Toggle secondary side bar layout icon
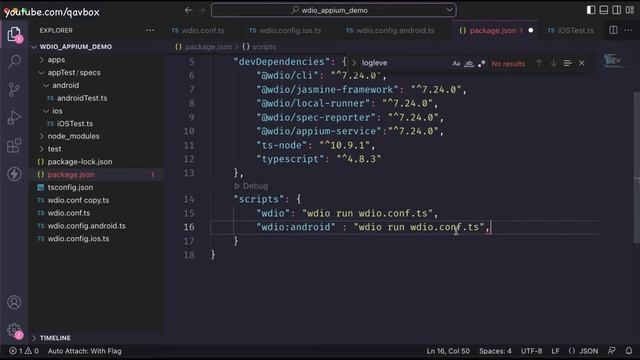 [x=617, y=10]
